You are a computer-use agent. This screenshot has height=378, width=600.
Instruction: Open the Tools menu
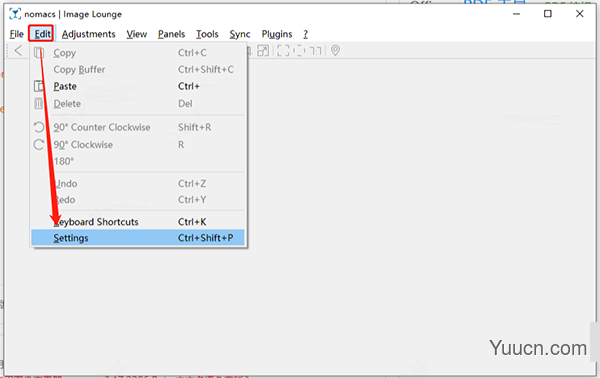[207, 34]
